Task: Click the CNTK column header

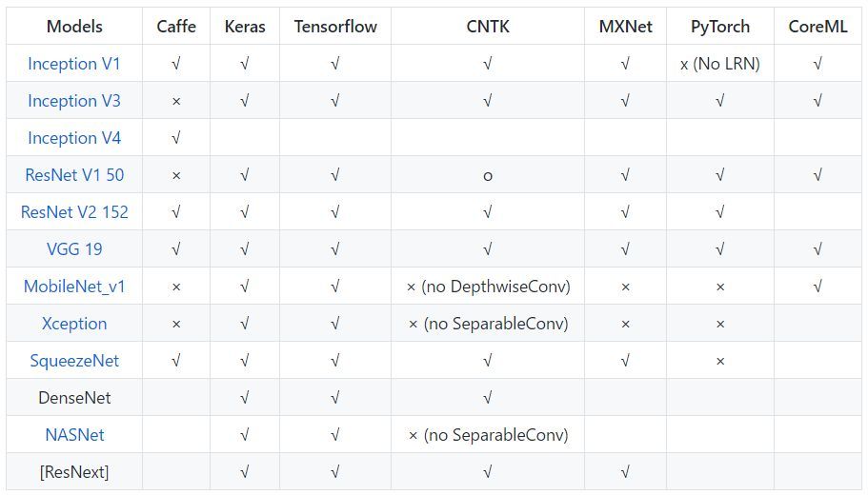Action: (x=488, y=27)
